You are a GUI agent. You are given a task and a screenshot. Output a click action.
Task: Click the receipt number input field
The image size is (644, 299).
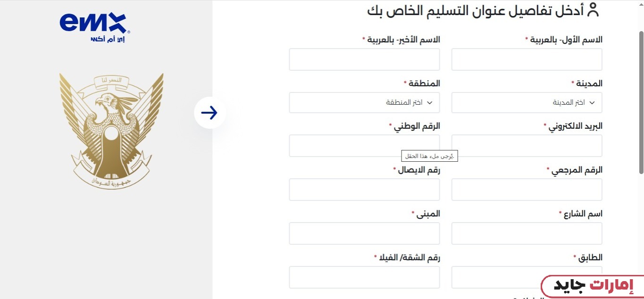click(364, 190)
